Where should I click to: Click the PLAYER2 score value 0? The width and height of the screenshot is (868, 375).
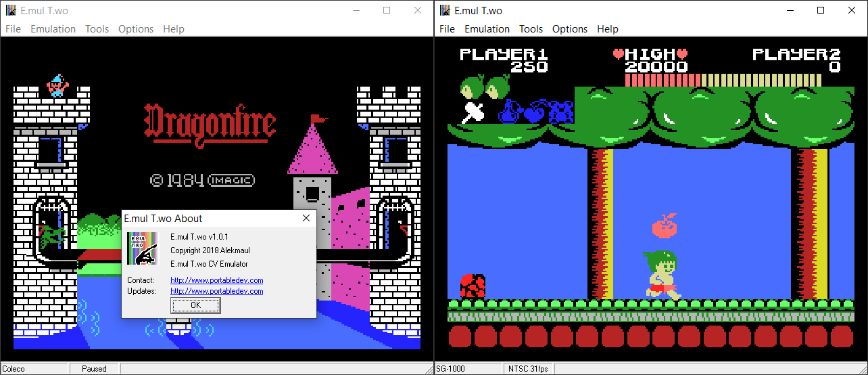[835, 66]
